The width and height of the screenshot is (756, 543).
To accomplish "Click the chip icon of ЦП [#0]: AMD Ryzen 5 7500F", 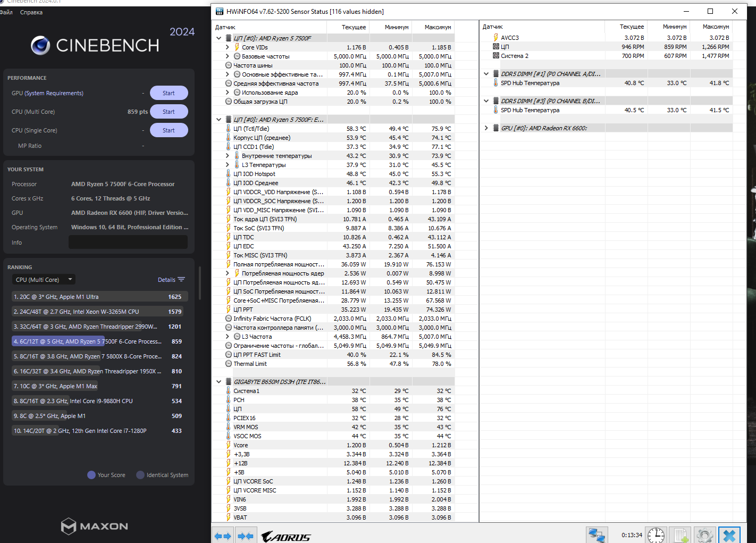I will click(229, 38).
